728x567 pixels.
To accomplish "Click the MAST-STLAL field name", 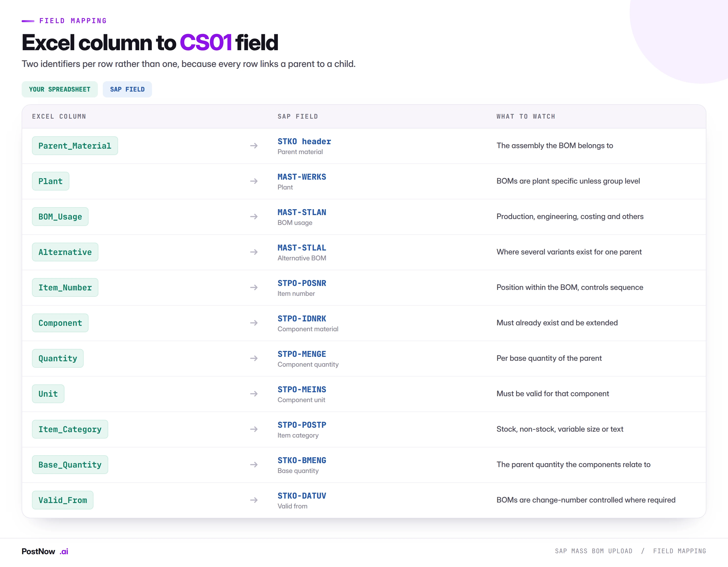I will click(x=302, y=248).
